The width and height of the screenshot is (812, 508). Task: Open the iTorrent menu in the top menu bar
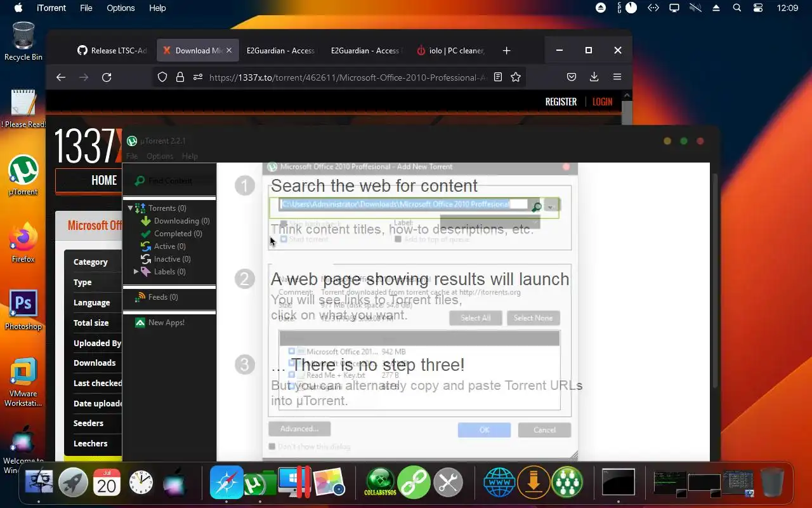51,8
